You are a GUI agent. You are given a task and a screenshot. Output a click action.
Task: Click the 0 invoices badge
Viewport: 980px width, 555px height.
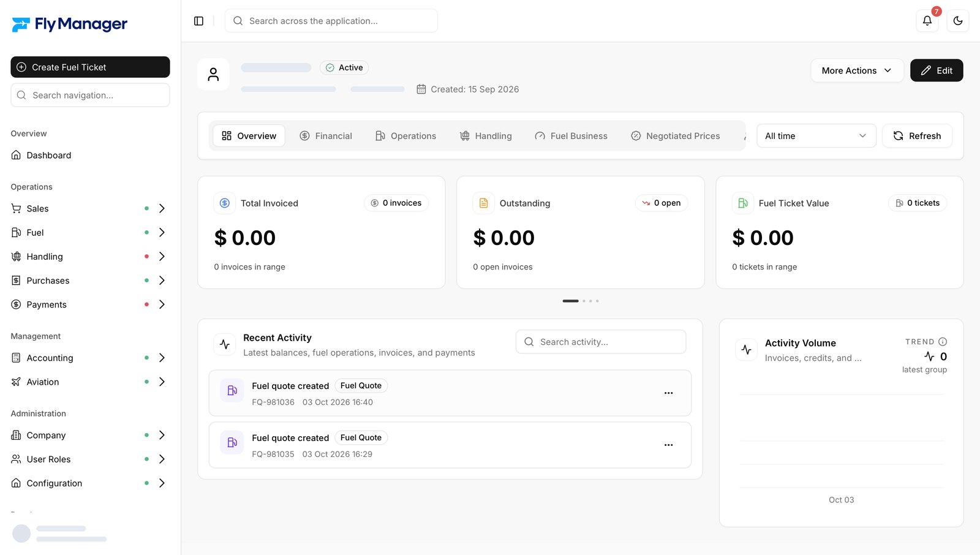396,203
